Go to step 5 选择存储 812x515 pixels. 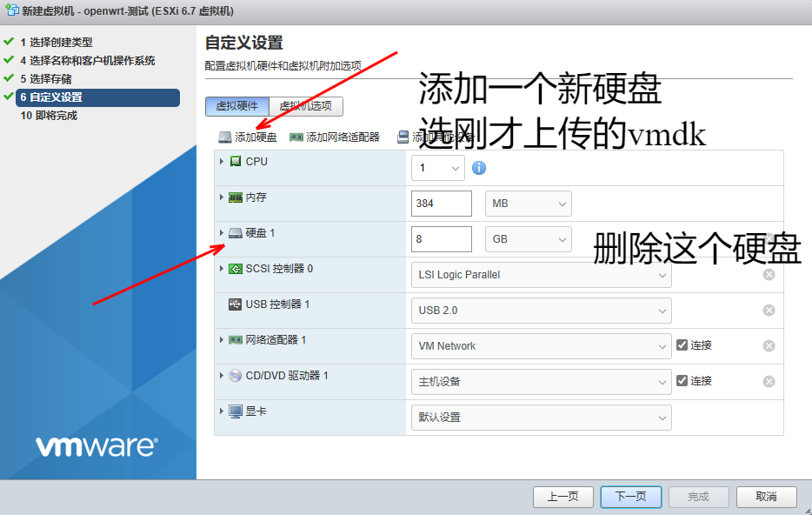[46, 79]
